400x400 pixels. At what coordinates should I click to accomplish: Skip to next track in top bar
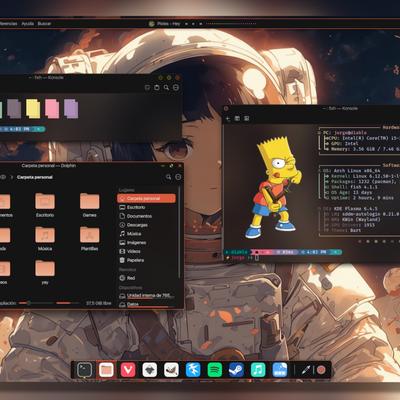click(x=201, y=24)
